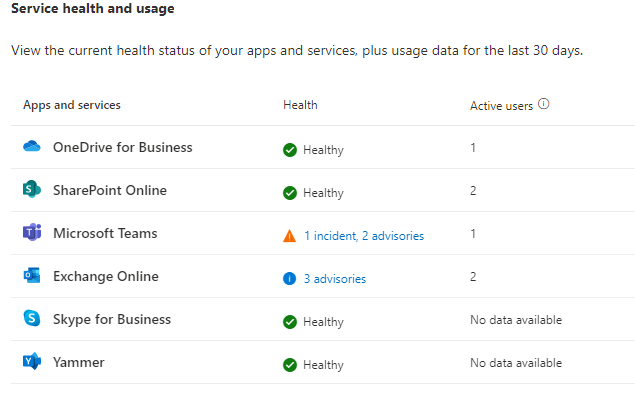The width and height of the screenshot is (635, 403).
Task: Click SharePoint's green healthy checkmark icon
Action: 290,193
